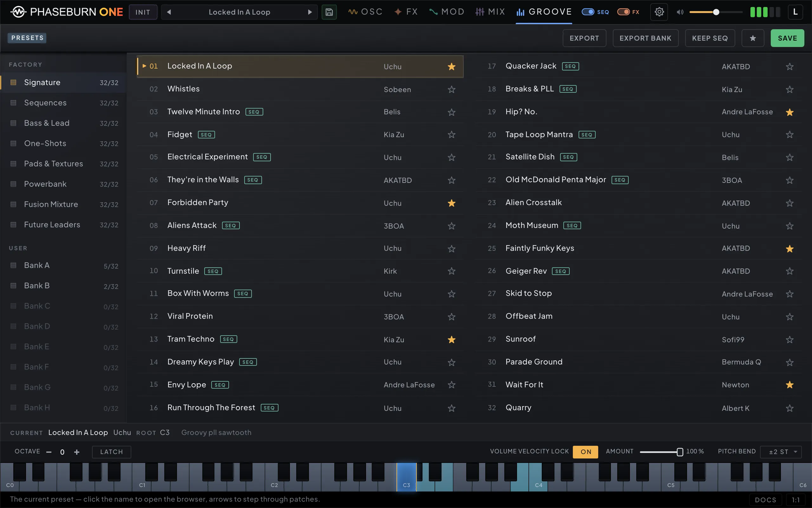Screen dimensions: 812x508
Task: Toggle the FX switch in header
Action: click(x=623, y=12)
